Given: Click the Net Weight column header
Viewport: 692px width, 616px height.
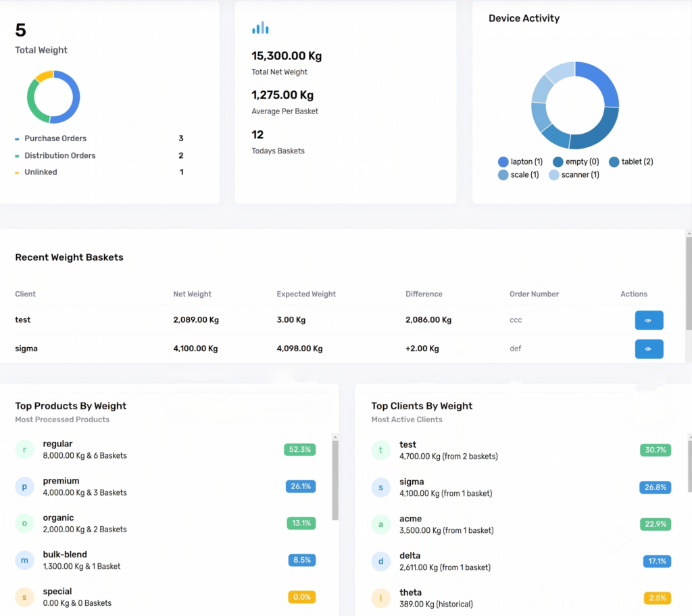Looking at the screenshot, I should point(192,294).
